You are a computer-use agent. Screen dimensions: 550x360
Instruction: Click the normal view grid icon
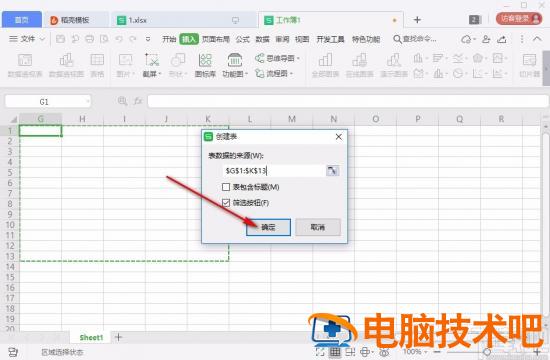335,352
